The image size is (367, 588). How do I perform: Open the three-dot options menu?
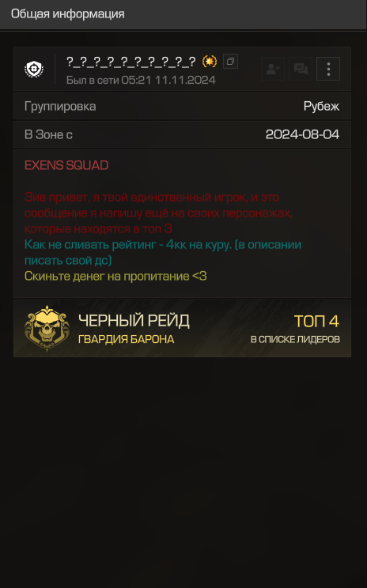coord(328,69)
